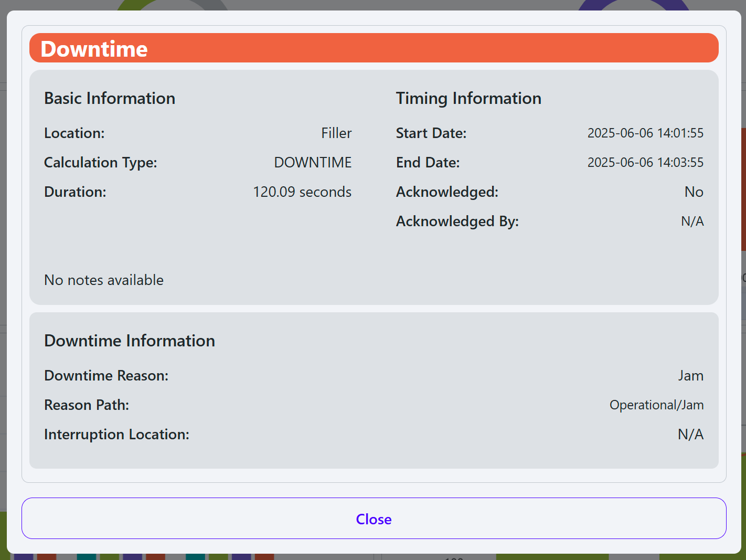Select the Timing Information heading
This screenshot has height=560, width=746.
click(x=468, y=99)
